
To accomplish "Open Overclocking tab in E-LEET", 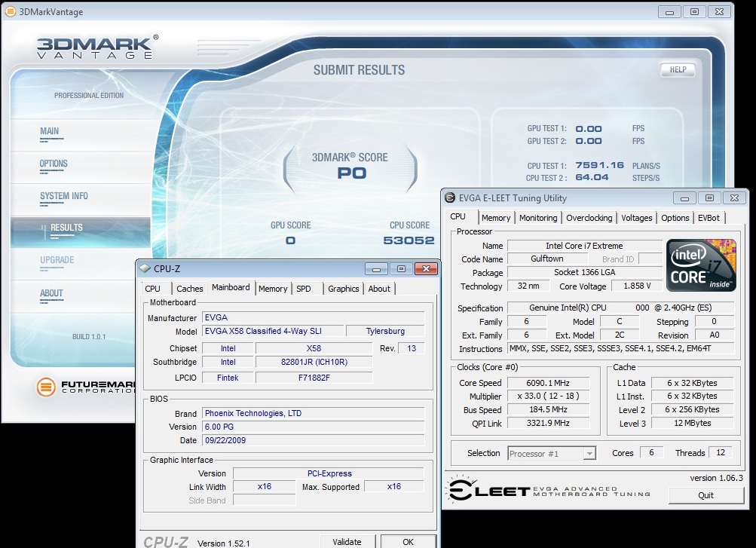I will pyautogui.click(x=589, y=218).
